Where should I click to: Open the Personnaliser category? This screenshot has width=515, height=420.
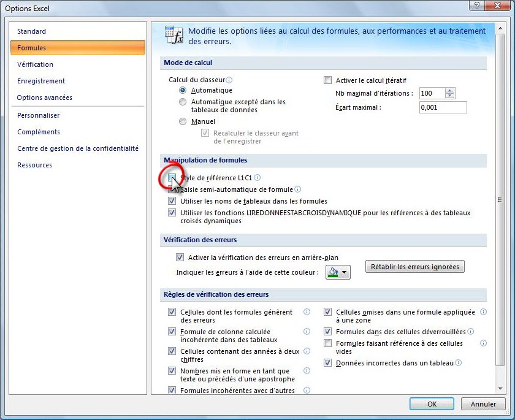coord(39,115)
